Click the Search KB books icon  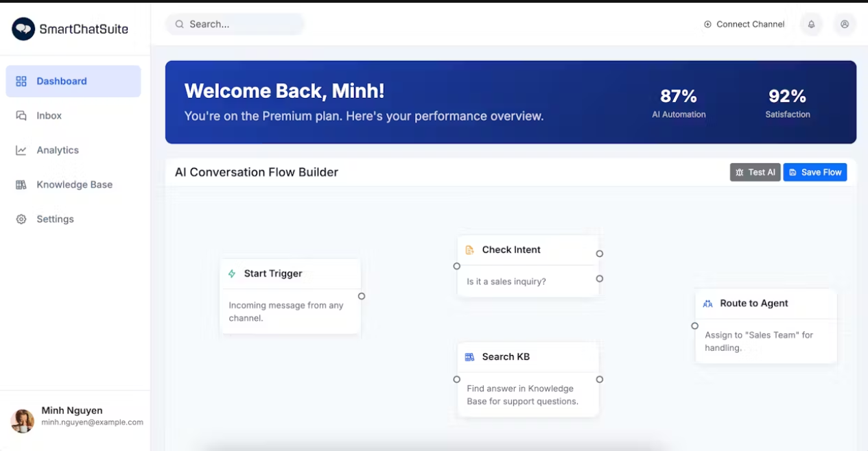(470, 357)
